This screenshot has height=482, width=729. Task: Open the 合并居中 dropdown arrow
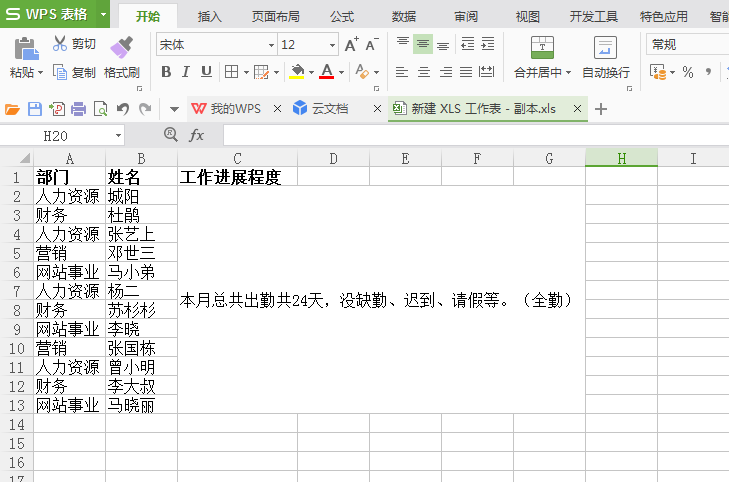tap(569, 73)
